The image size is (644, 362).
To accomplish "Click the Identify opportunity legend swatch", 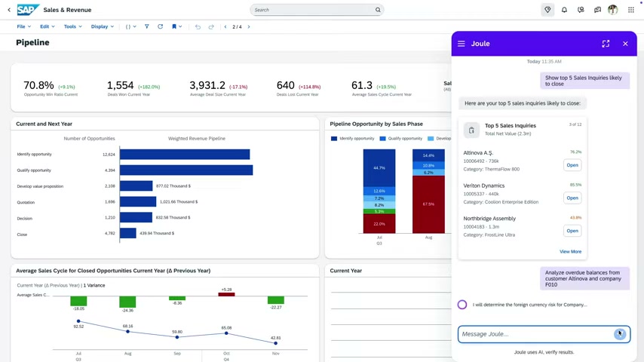I will (334, 139).
